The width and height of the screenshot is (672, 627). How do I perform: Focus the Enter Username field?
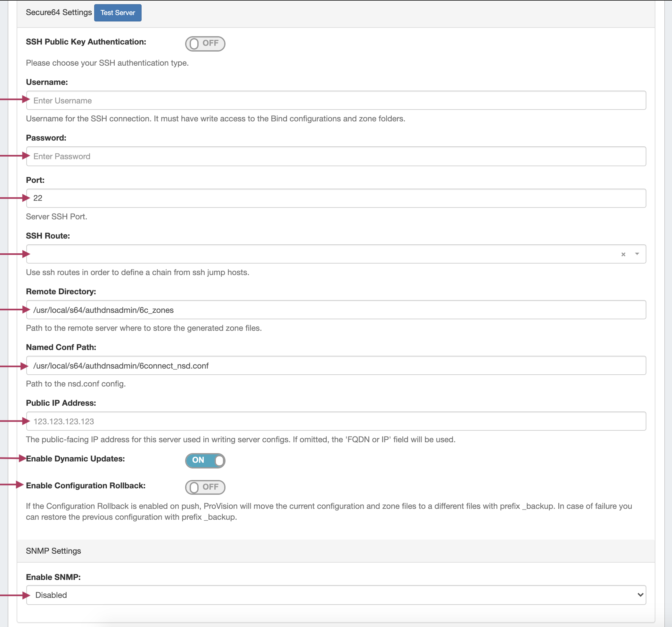click(336, 100)
